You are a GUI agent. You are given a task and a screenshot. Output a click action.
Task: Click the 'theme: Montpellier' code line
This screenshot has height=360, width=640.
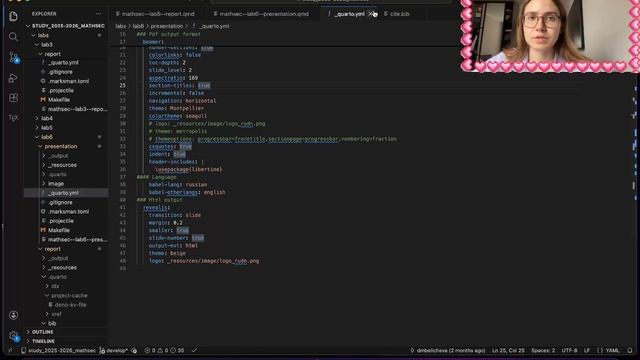point(176,109)
